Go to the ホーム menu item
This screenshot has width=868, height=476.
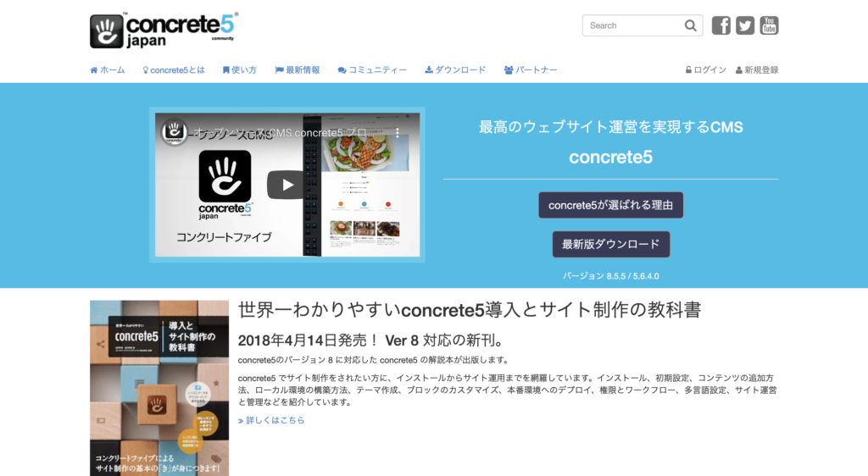[108, 70]
